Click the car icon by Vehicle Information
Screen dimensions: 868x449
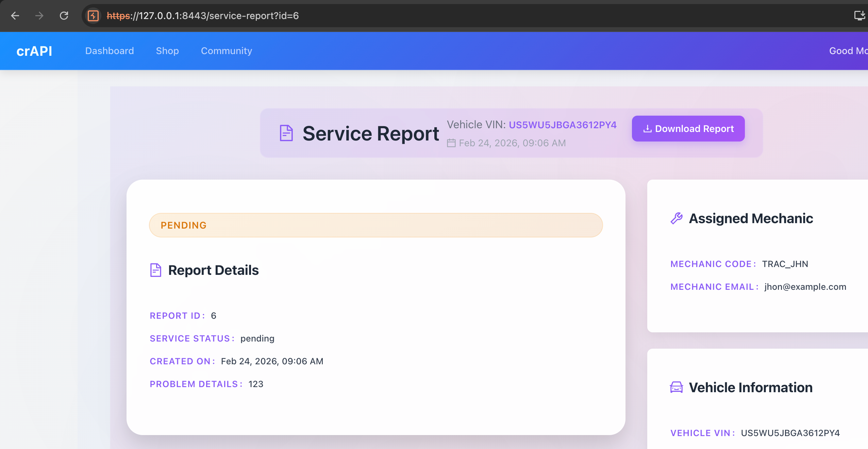tap(677, 387)
